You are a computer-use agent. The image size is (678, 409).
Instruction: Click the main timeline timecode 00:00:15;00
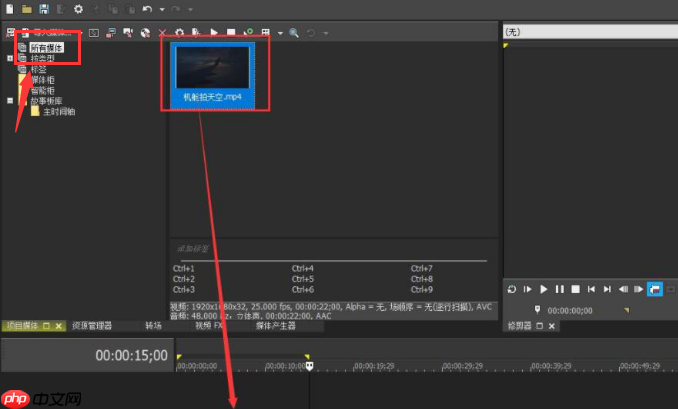tap(131, 355)
